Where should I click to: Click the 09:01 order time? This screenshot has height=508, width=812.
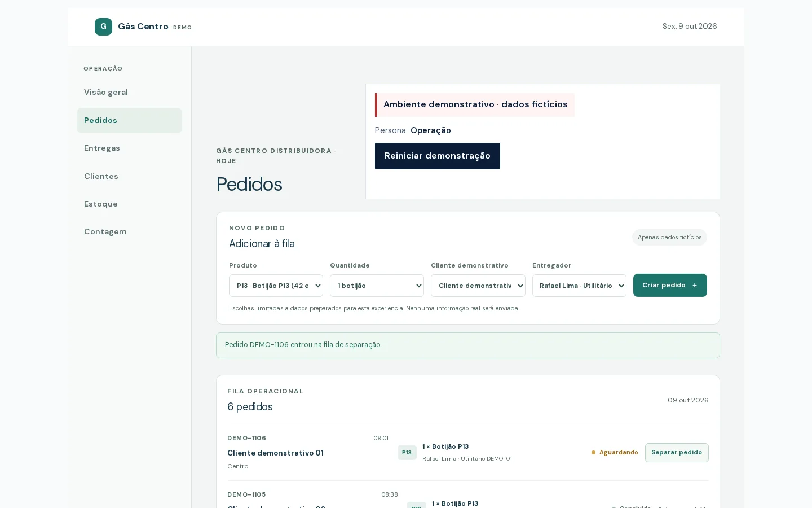pos(381,438)
